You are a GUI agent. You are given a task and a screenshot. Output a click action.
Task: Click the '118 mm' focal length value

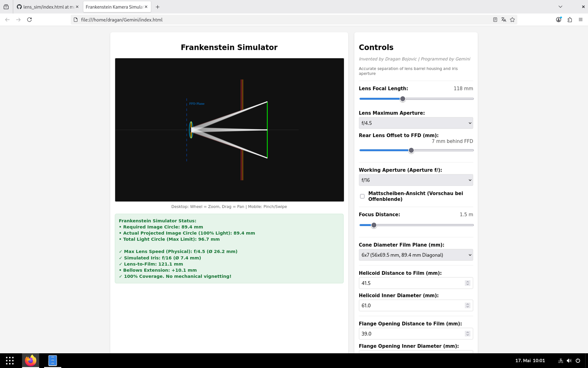coord(463,88)
